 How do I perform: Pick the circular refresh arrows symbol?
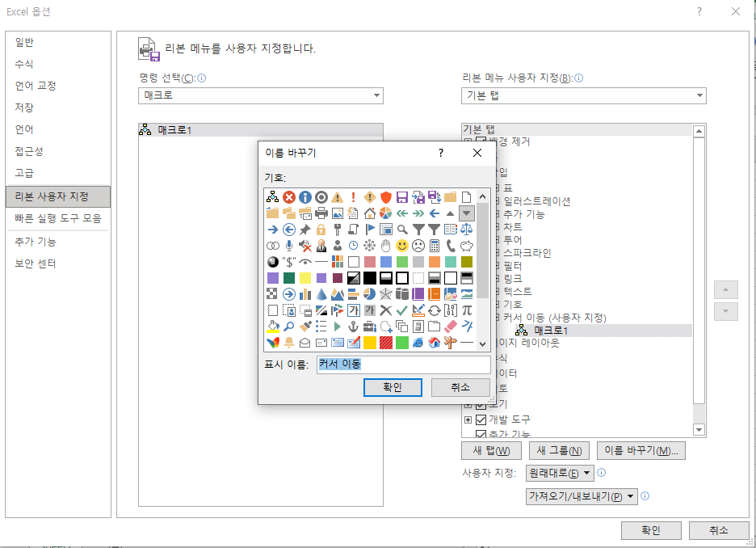(x=435, y=310)
